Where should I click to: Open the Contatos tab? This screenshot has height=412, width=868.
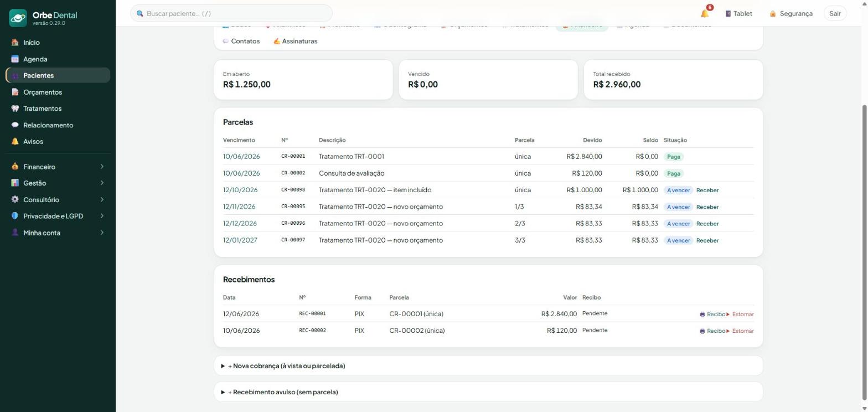point(241,41)
